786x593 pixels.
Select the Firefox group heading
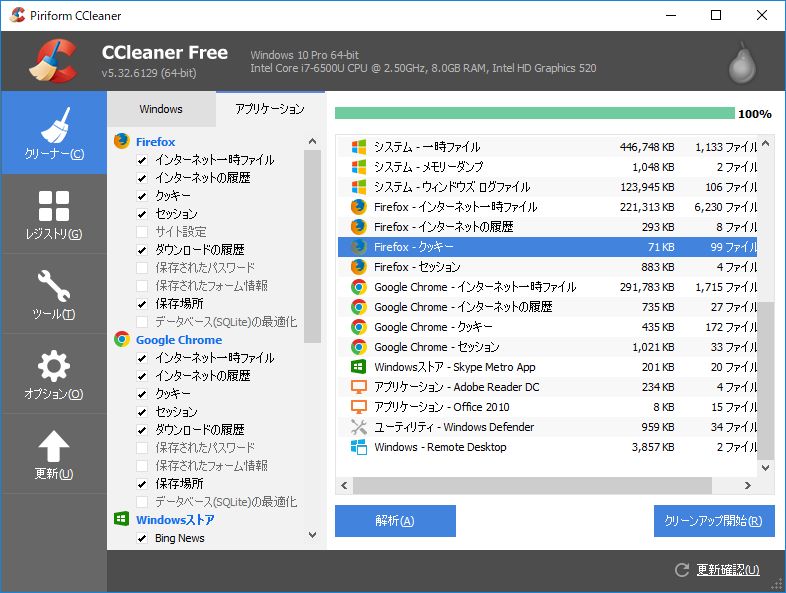tap(155, 142)
